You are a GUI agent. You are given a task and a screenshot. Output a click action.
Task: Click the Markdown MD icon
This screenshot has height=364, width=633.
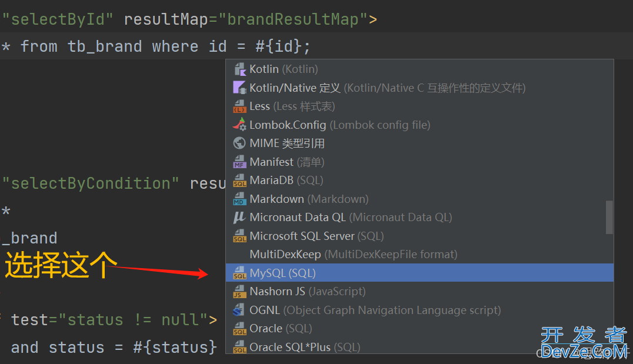(240, 199)
